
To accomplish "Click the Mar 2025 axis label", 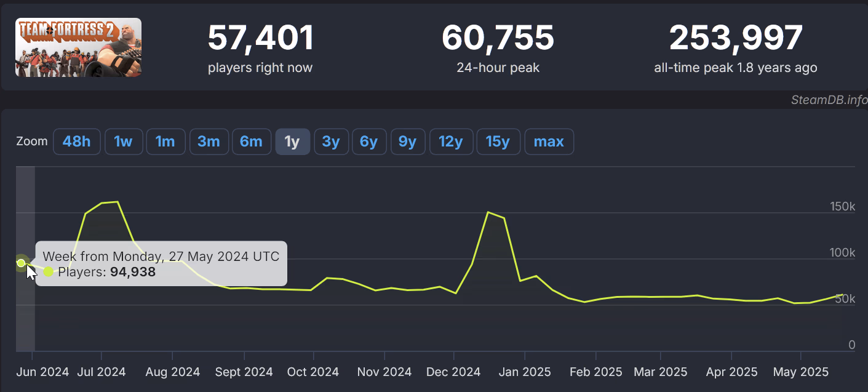I will pyautogui.click(x=661, y=372).
